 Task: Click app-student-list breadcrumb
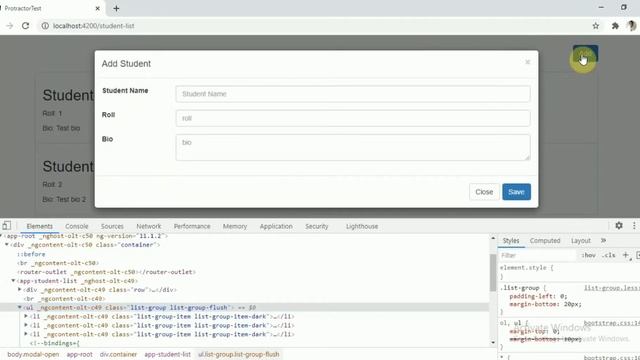167,354
